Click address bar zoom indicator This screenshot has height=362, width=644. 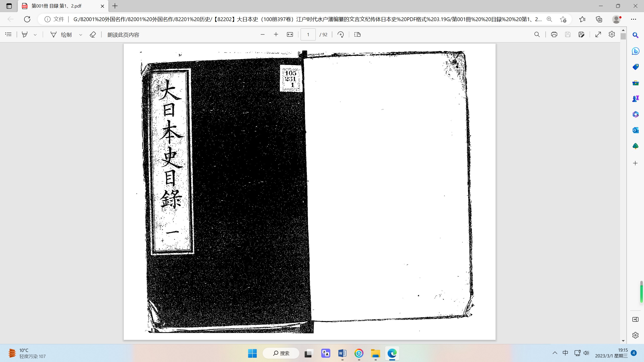[x=549, y=19]
